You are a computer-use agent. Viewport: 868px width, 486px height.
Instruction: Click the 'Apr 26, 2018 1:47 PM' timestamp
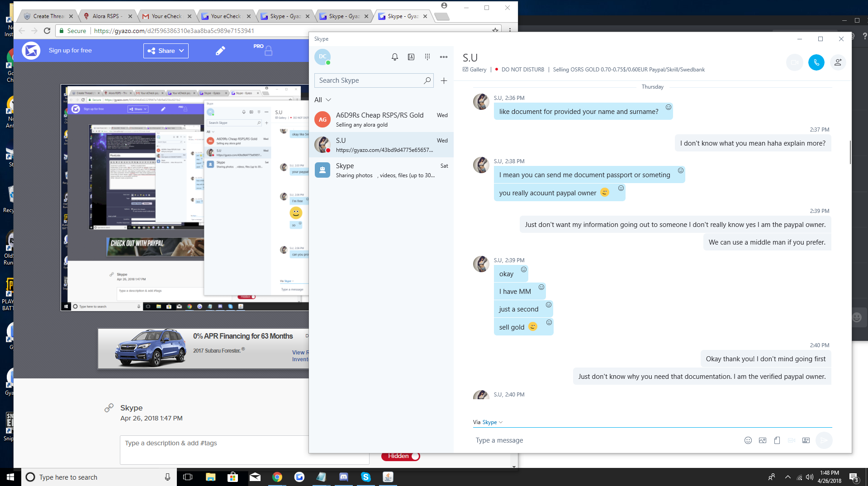pyautogui.click(x=152, y=418)
